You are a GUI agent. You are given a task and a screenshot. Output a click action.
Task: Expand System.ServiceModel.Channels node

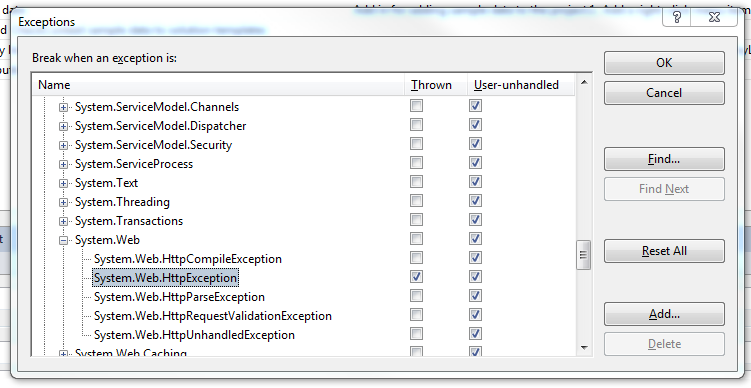(63, 108)
